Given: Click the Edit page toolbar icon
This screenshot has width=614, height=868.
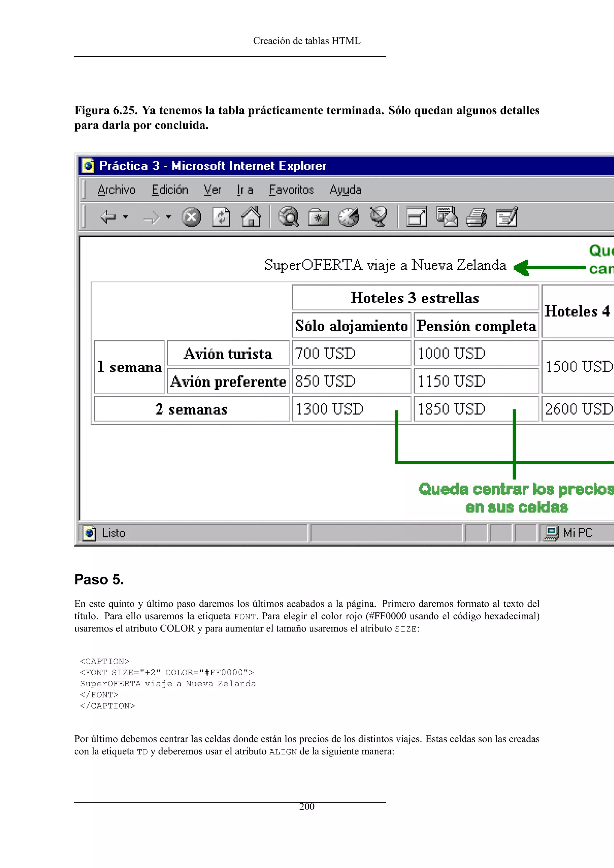Looking at the screenshot, I should click(507, 217).
